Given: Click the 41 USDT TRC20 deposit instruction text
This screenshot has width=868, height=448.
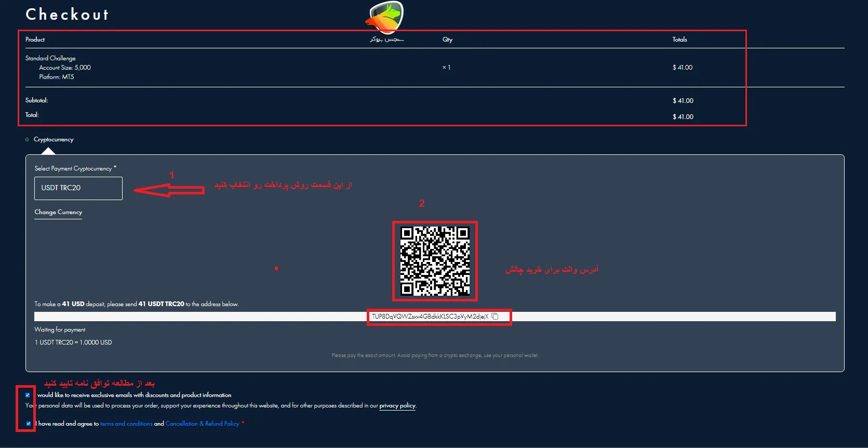Looking at the screenshot, I should click(x=137, y=304).
